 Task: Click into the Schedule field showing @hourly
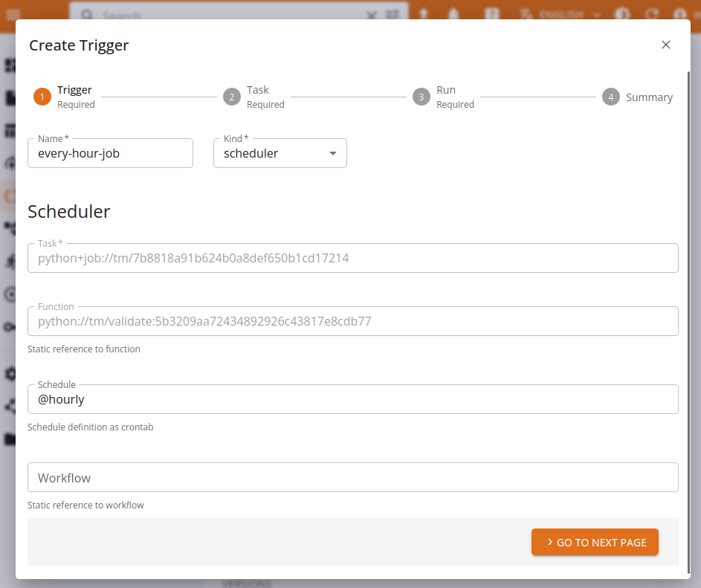352,400
